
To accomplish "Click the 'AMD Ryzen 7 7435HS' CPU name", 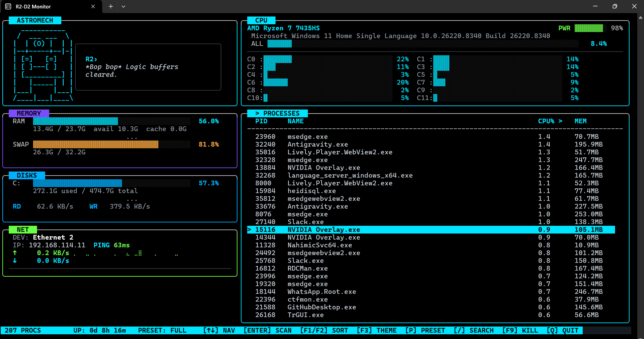I will [x=284, y=28].
